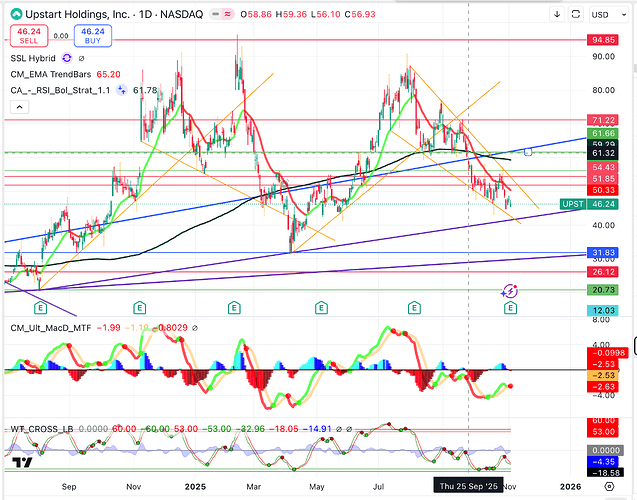The width and height of the screenshot is (637, 500).
Task: Click the small blue square handle on the dashed line
Action: pyautogui.click(x=528, y=152)
